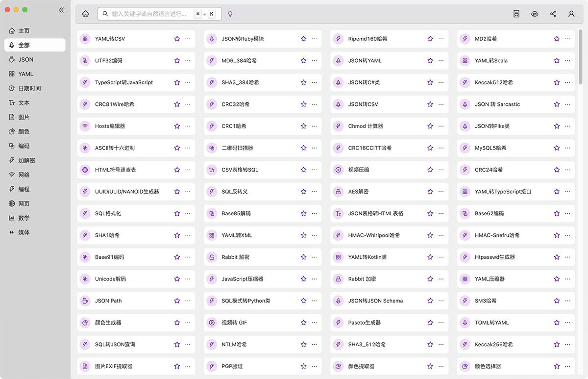Screen dimensions: 588x379
Task: Favorite the 视频压缩 tool with its star
Action: click(x=430, y=170)
